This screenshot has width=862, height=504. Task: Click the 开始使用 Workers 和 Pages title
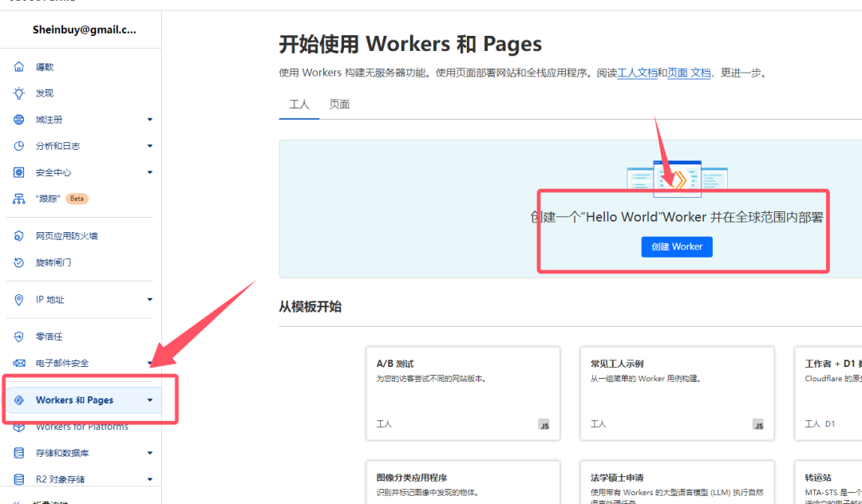(x=410, y=44)
